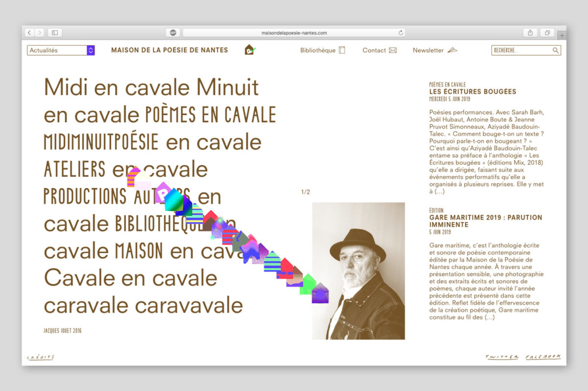Click the Newsletter paper plane icon
Viewport: 588px width, 391px height.
[452, 50]
